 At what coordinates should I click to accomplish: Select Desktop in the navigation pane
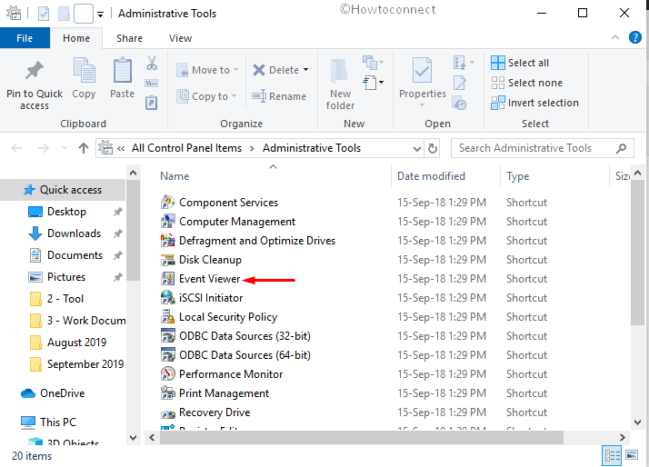(66, 212)
